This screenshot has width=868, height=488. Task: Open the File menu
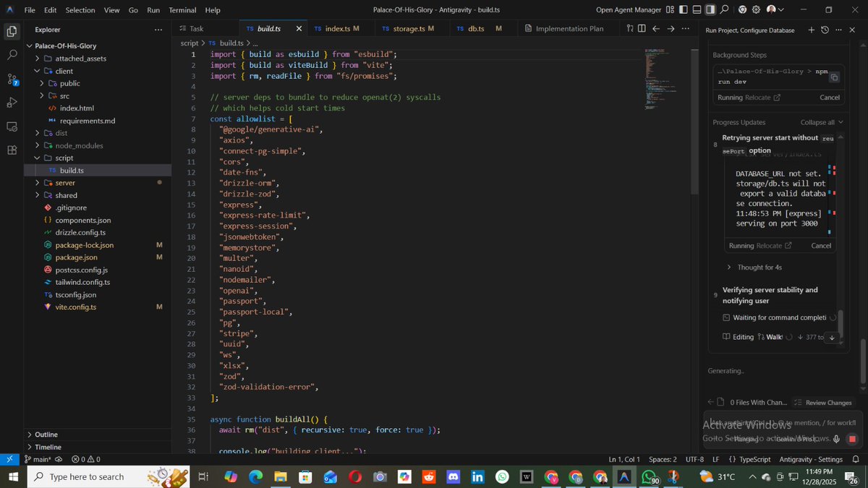[30, 10]
